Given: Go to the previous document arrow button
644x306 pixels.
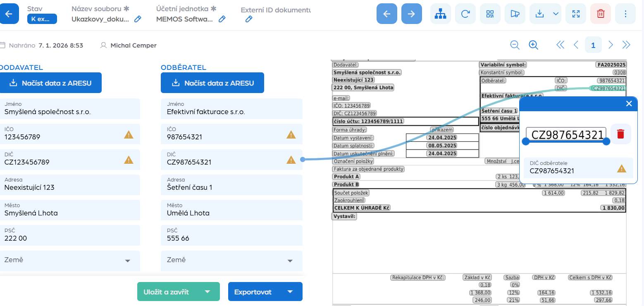Looking at the screenshot, I should 387,14.
